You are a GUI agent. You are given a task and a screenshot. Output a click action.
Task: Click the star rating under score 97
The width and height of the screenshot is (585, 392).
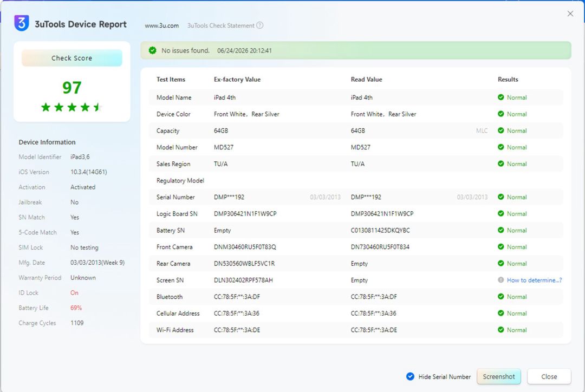coord(71,107)
